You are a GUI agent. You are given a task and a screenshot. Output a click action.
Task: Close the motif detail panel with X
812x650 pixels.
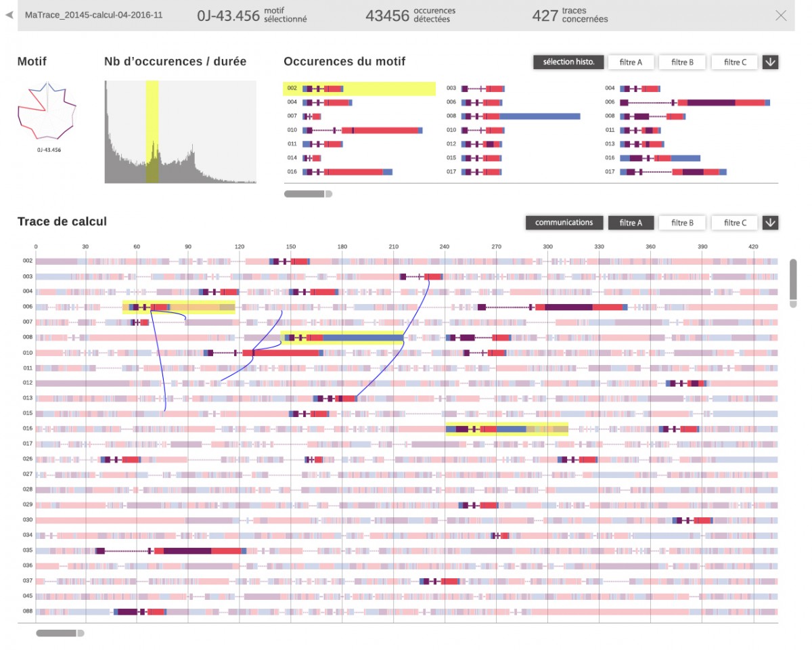[781, 16]
